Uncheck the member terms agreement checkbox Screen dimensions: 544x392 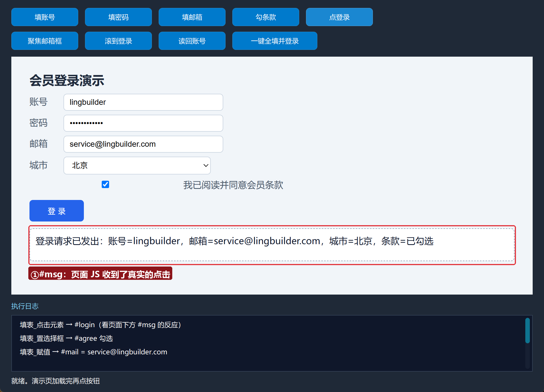(x=105, y=184)
